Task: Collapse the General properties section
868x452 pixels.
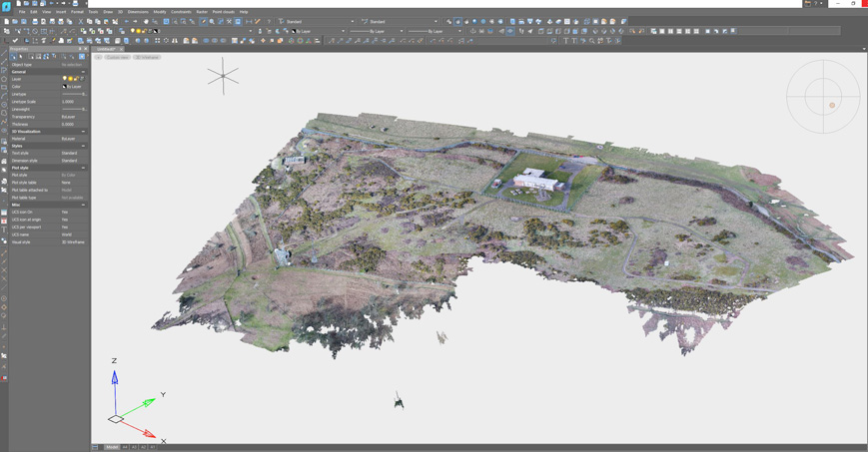Action: 83,72
